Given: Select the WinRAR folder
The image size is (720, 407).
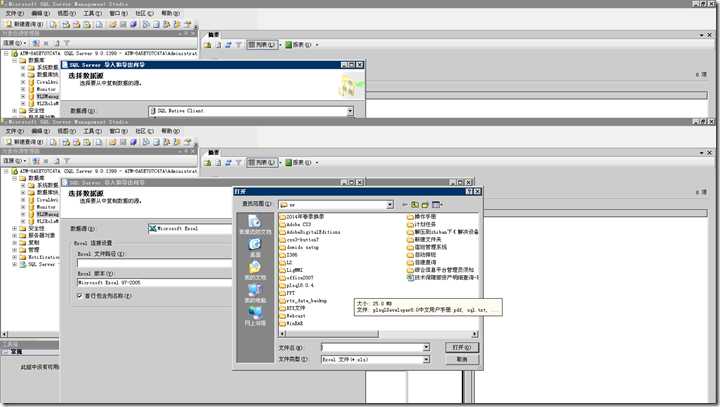Looking at the screenshot, I should pyautogui.click(x=291, y=323).
